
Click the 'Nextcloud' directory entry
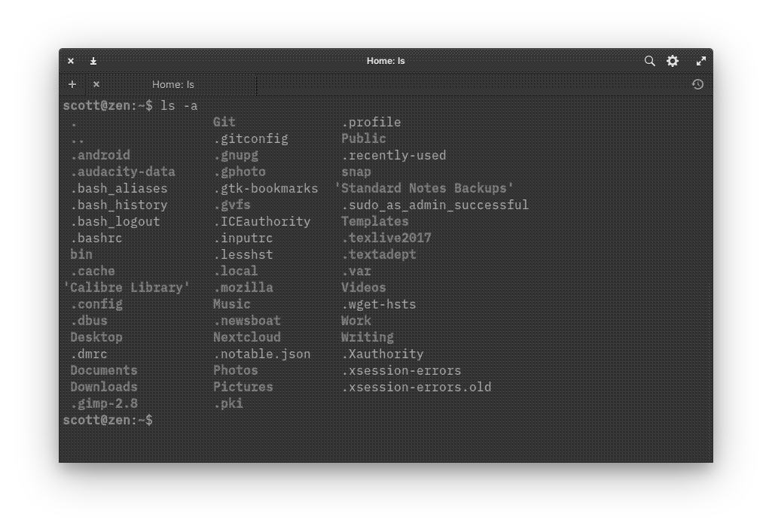click(247, 337)
